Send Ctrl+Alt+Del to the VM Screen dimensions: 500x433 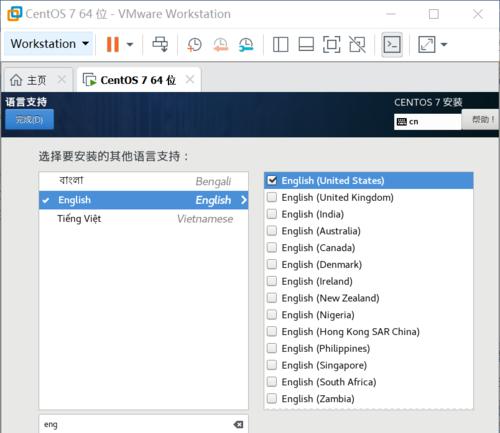tap(160, 44)
